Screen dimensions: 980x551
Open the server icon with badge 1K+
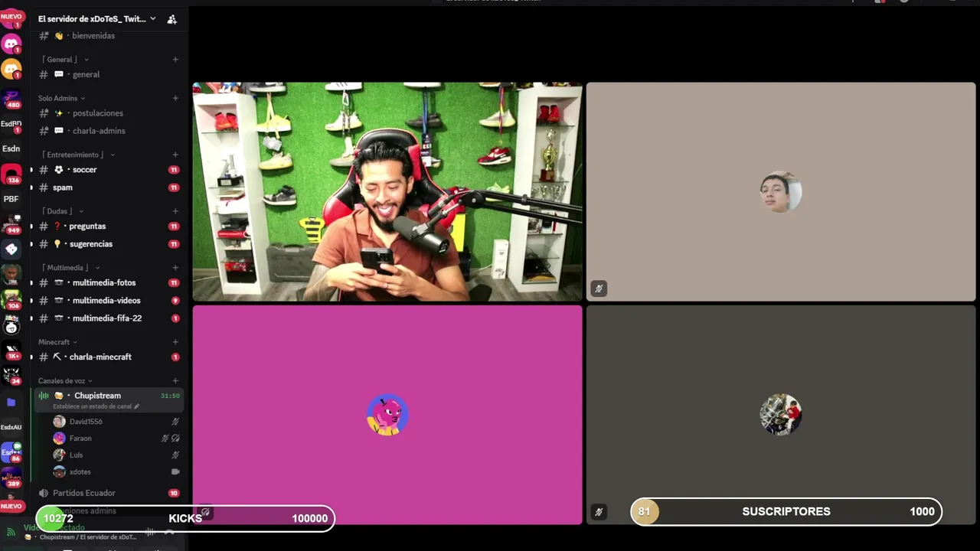pyautogui.click(x=11, y=350)
